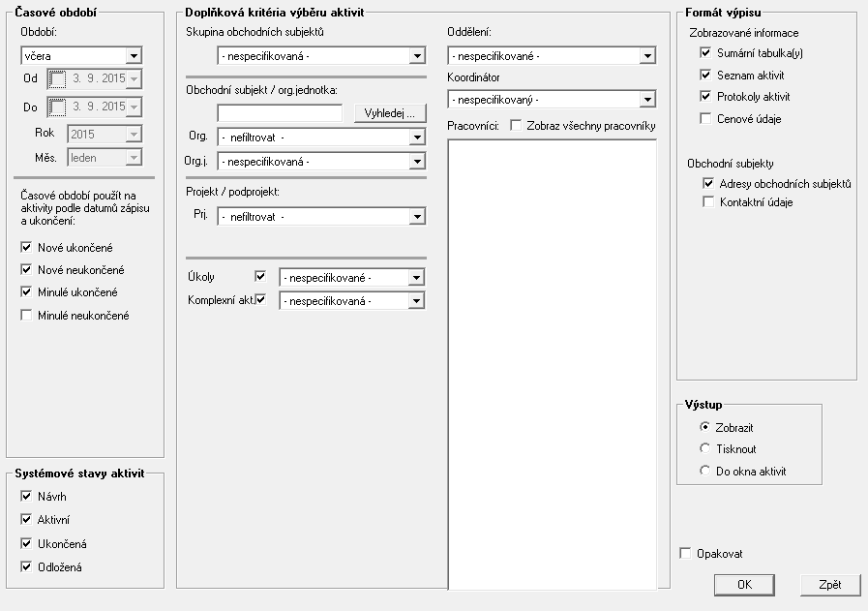The image size is (868, 611).
Task: Enable Minulé neukončené checkbox
Action: click(26, 316)
